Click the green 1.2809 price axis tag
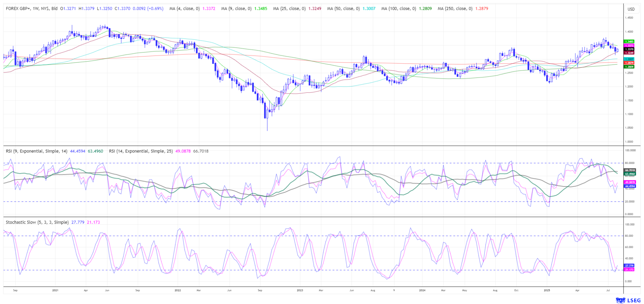The width and height of the screenshot is (644, 304). 629,67
